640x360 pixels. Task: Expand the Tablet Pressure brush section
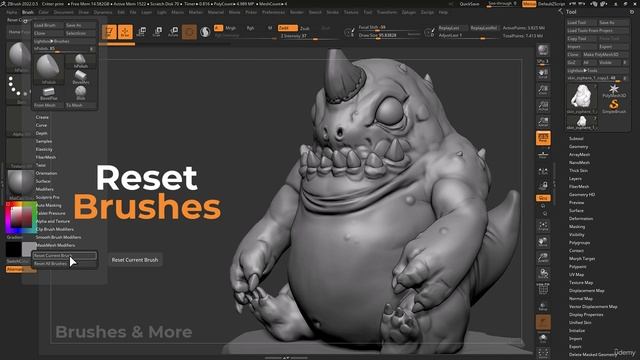(x=51, y=213)
